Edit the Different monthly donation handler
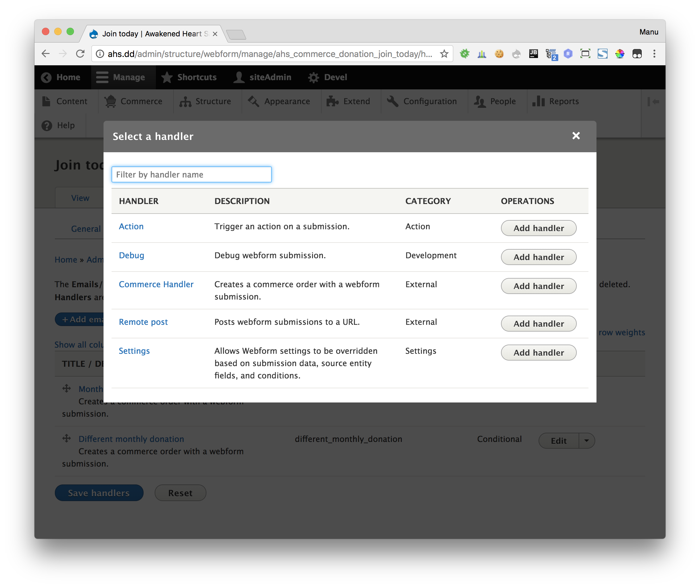 point(559,441)
